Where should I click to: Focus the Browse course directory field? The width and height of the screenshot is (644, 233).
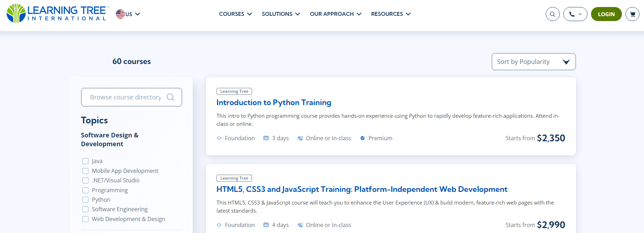pos(125,97)
